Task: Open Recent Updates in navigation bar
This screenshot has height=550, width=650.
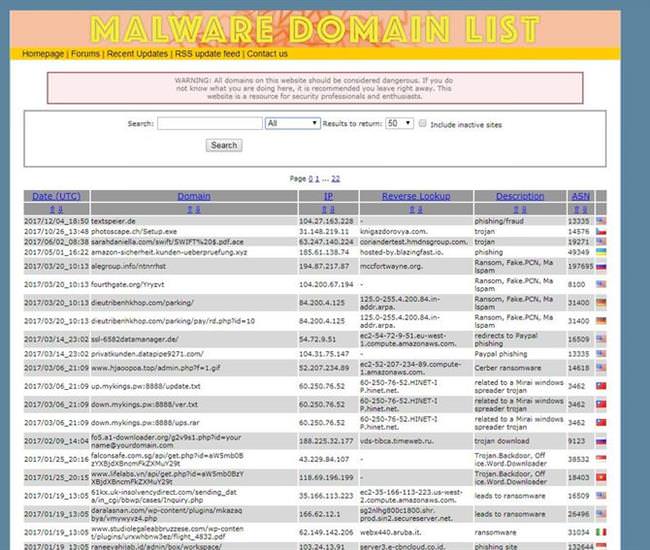Action: pyautogui.click(x=137, y=53)
